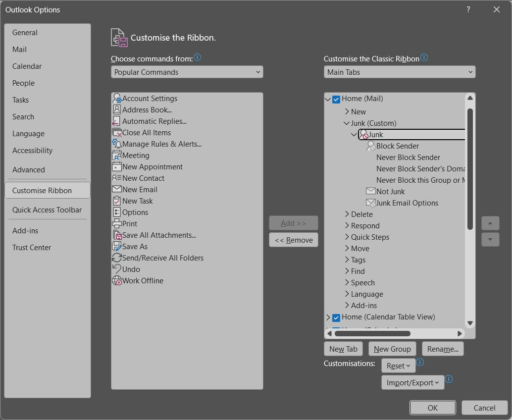Viewport: 512px width, 420px height.
Task: Select the Meeting command icon
Action: pos(116,156)
